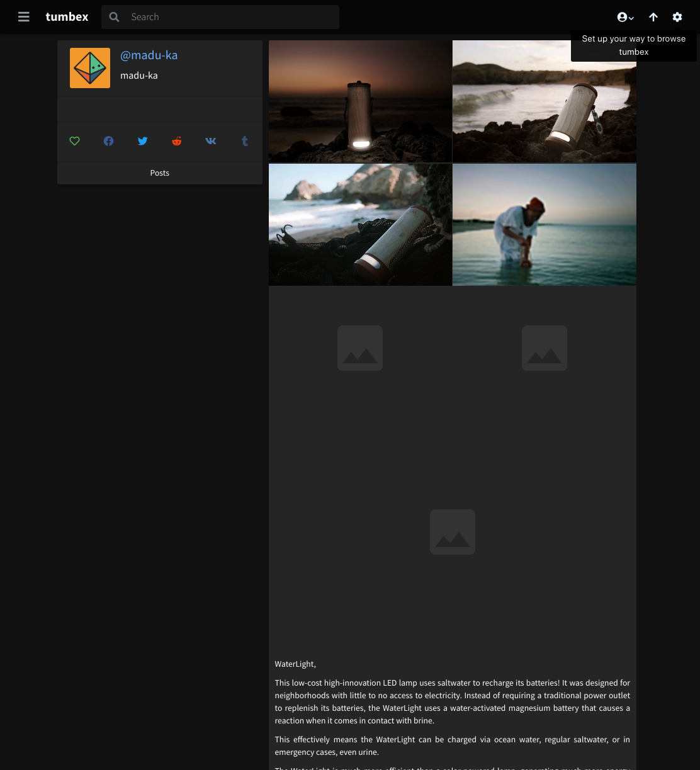Open the lamp by ocean waves photo

[545, 101]
